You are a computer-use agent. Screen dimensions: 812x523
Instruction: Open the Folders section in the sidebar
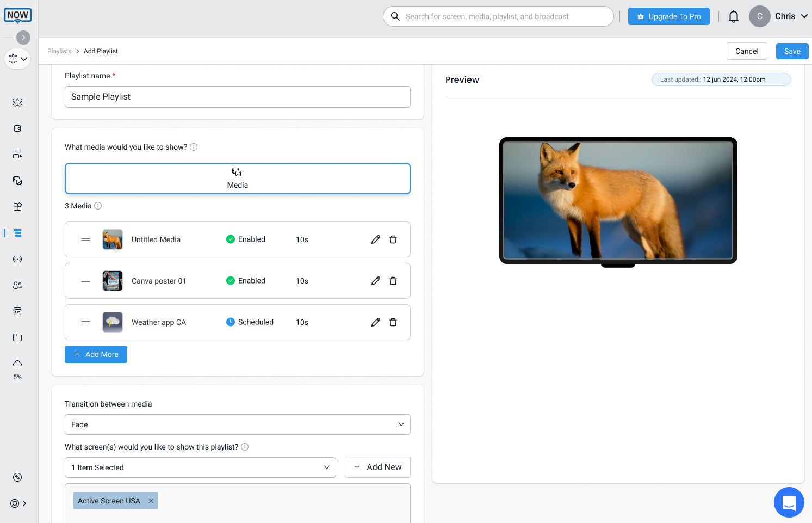[x=17, y=337]
